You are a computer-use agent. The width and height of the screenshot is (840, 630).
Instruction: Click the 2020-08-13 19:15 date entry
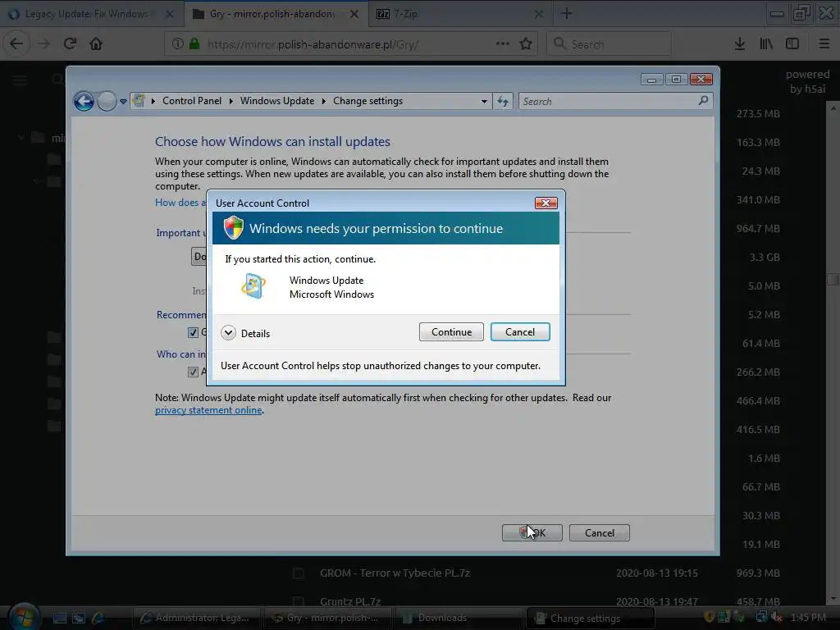[x=657, y=573]
